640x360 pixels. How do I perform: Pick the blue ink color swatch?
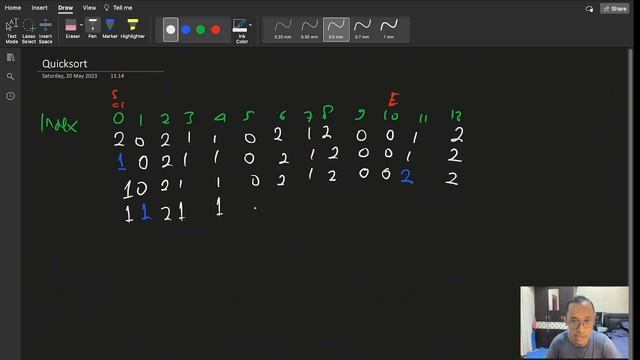186,29
